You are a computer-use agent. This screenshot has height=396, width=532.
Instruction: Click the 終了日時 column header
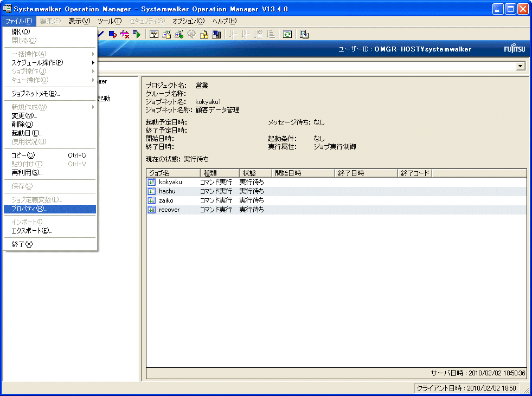(x=366, y=173)
